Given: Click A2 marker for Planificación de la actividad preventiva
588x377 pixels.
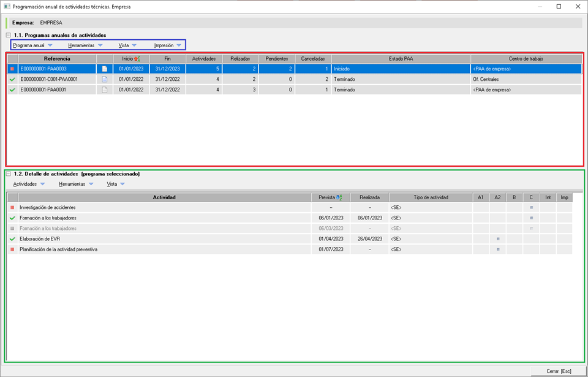Looking at the screenshot, I should tap(498, 249).
